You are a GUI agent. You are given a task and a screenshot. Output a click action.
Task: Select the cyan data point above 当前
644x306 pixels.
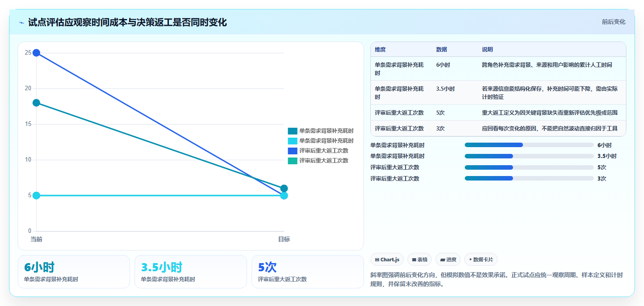(36, 195)
